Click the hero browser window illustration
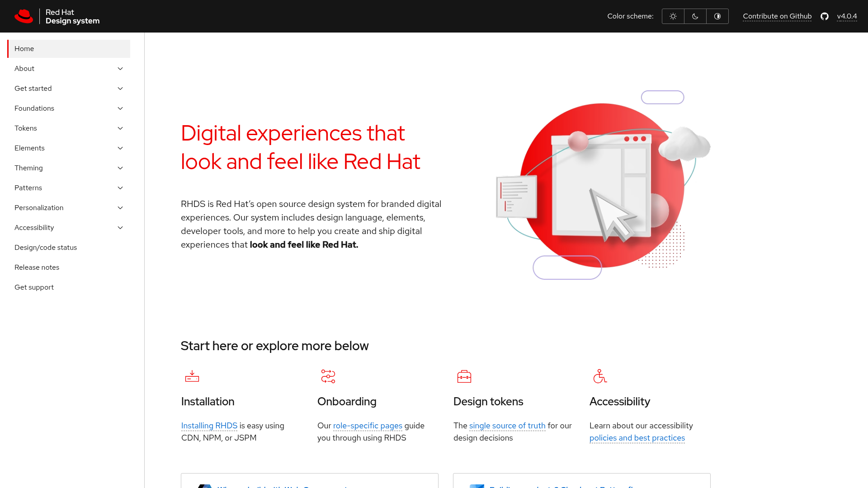Screen dimensions: 868x488 tap(601, 185)
